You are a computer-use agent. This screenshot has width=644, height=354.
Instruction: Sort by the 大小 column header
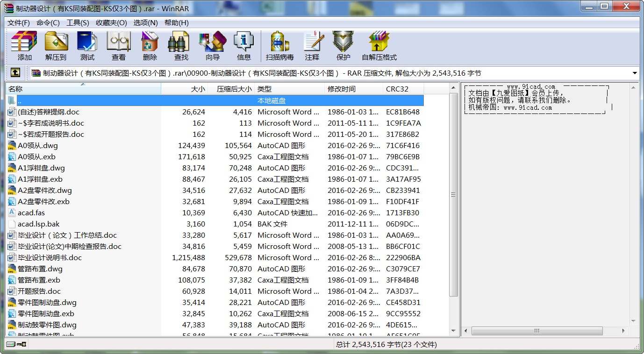(185, 89)
